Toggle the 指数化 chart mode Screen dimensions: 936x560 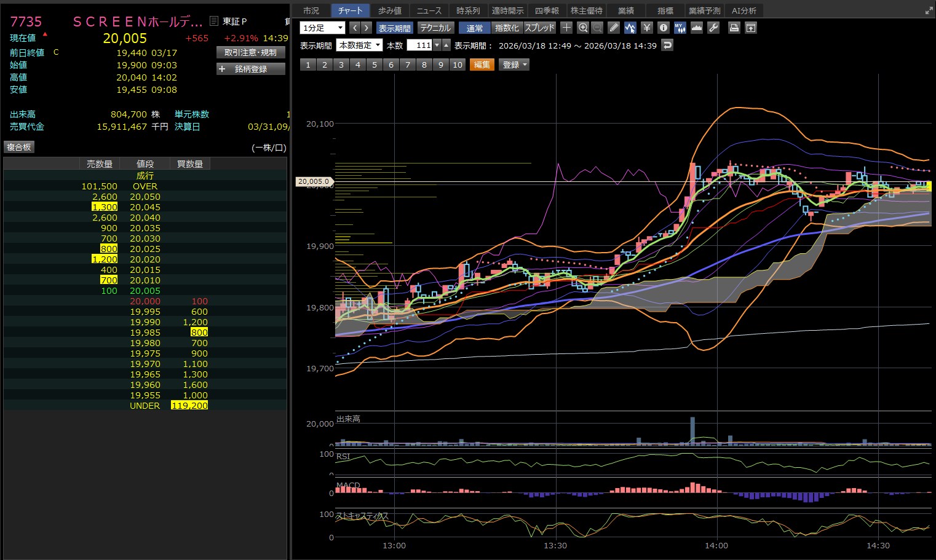coord(507,28)
